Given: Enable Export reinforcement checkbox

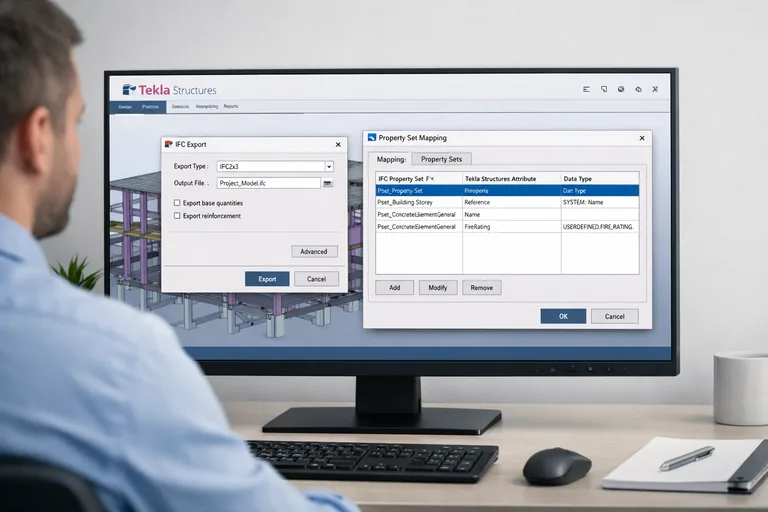Looking at the screenshot, I should coord(177,216).
